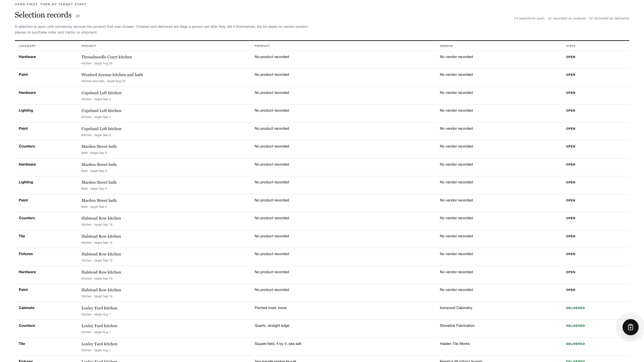The width and height of the screenshot is (644, 362).
Task: Select Paint category in Copeland Loft row
Action: (23, 128)
